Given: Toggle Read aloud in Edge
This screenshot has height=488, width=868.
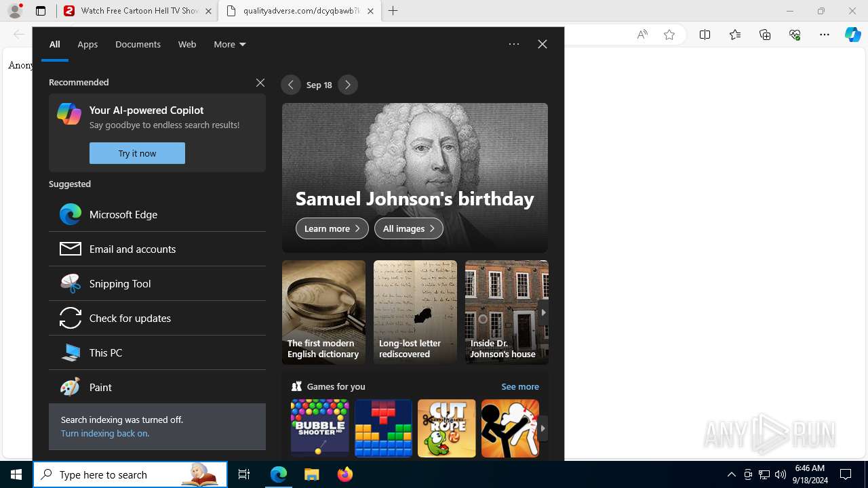Looking at the screenshot, I should tap(642, 35).
